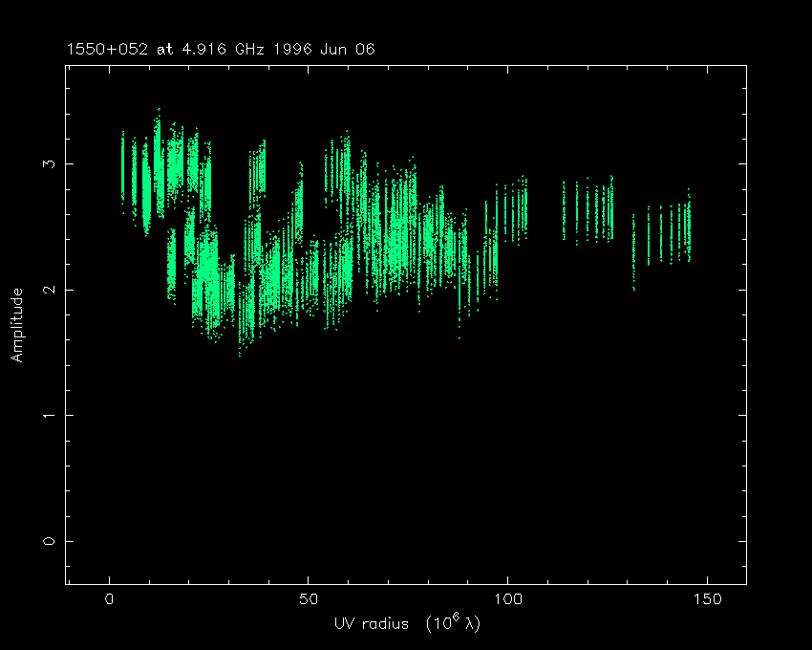812x650 pixels.
Task: Click the data cluster near UV radius 120
Action: 588,210
